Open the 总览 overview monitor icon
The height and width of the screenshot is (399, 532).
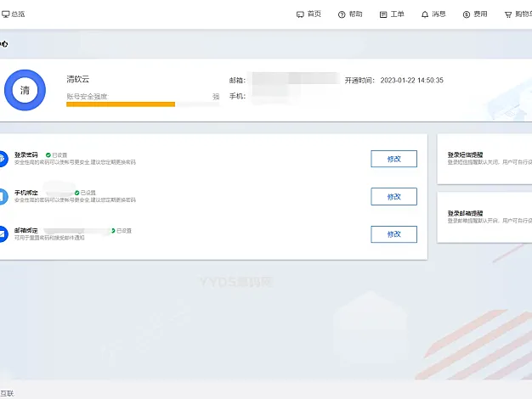(x=5, y=14)
